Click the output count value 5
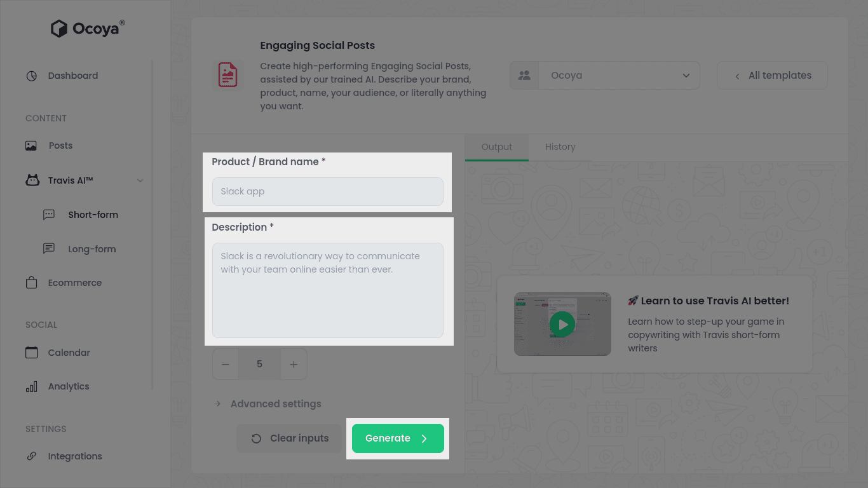The height and width of the screenshot is (488, 868). click(x=259, y=364)
